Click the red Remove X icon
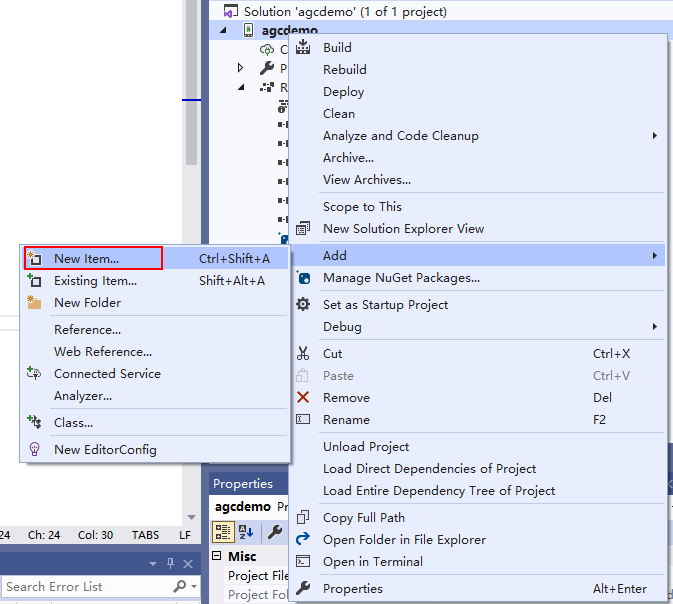The image size is (673, 604). click(x=303, y=398)
